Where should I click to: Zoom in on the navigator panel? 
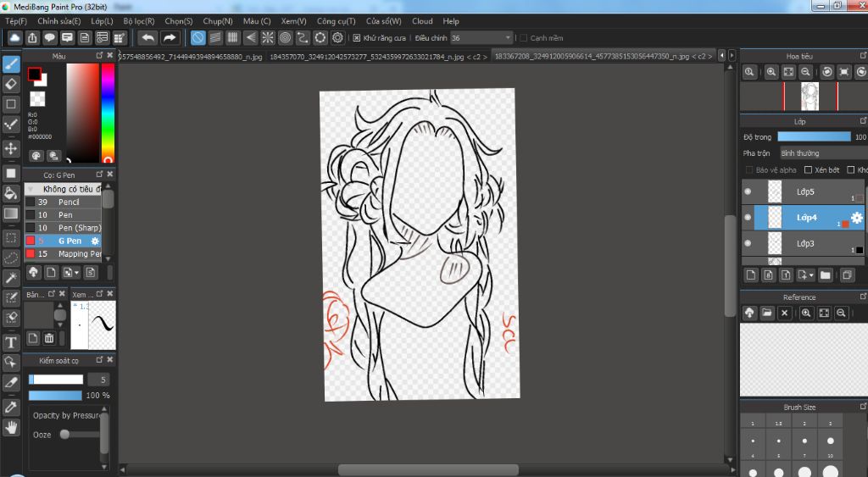[771, 72]
